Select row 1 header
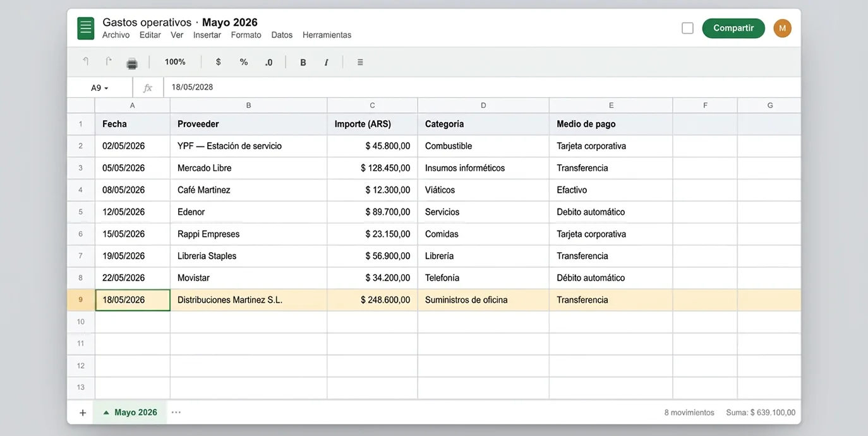 point(81,124)
